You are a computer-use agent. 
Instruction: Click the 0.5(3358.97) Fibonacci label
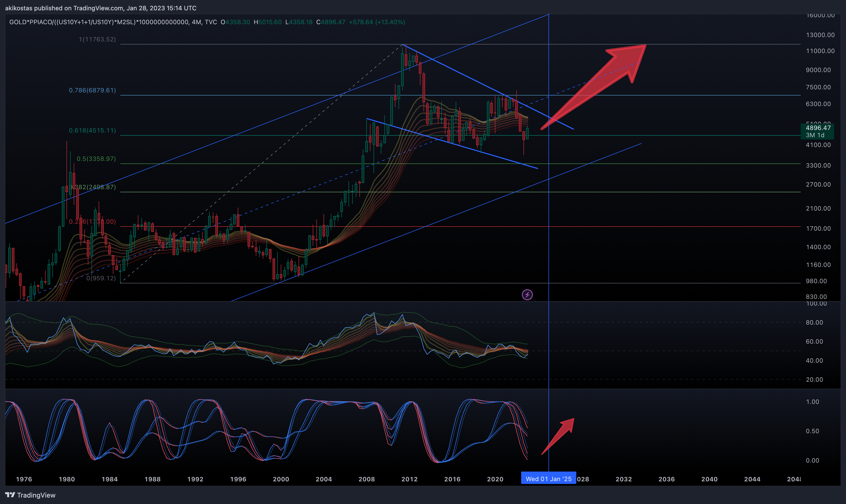tap(96, 159)
